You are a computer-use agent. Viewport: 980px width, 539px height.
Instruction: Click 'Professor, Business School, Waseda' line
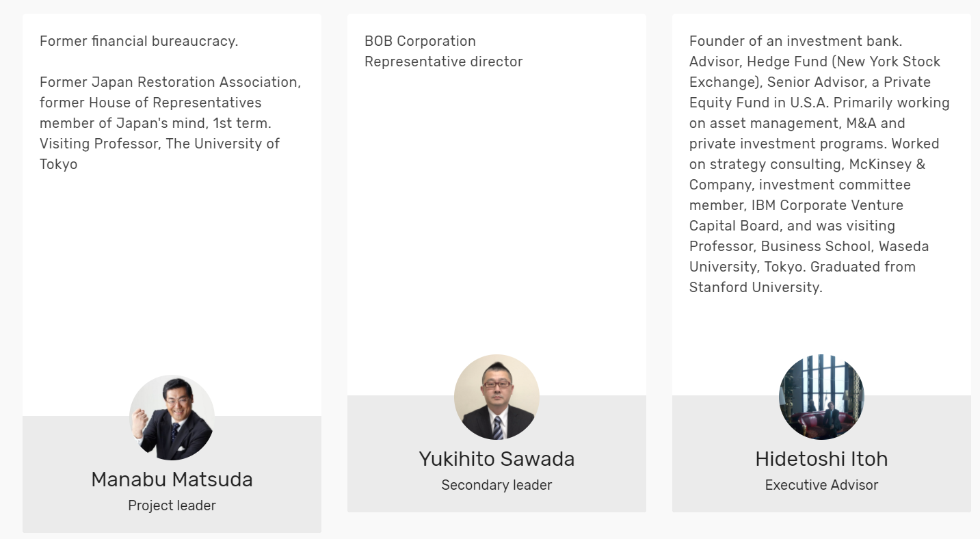point(809,246)
